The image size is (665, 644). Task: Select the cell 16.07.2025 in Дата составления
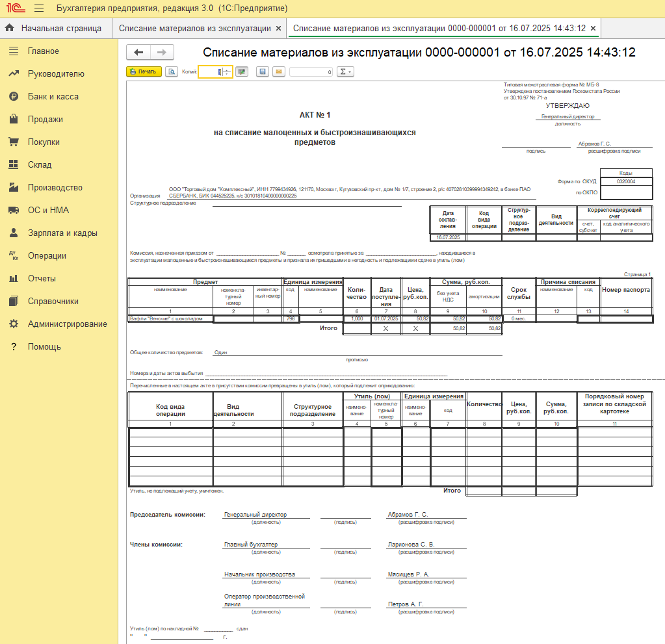coord(448,237)
